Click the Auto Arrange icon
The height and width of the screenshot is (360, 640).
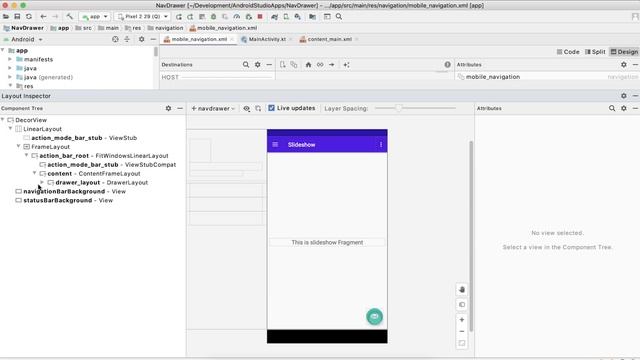tap(346, 64)
